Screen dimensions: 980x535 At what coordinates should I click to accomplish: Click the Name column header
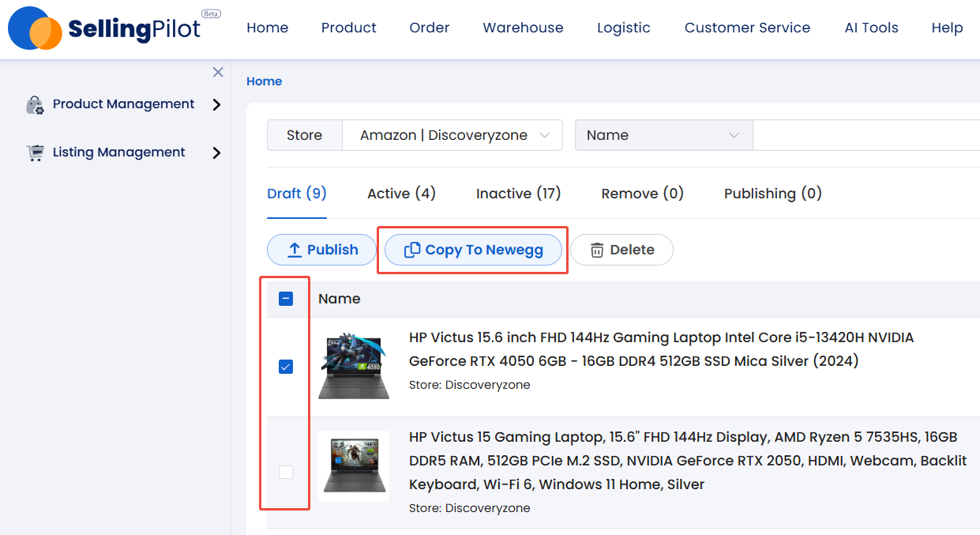click(x=340, y=299)
